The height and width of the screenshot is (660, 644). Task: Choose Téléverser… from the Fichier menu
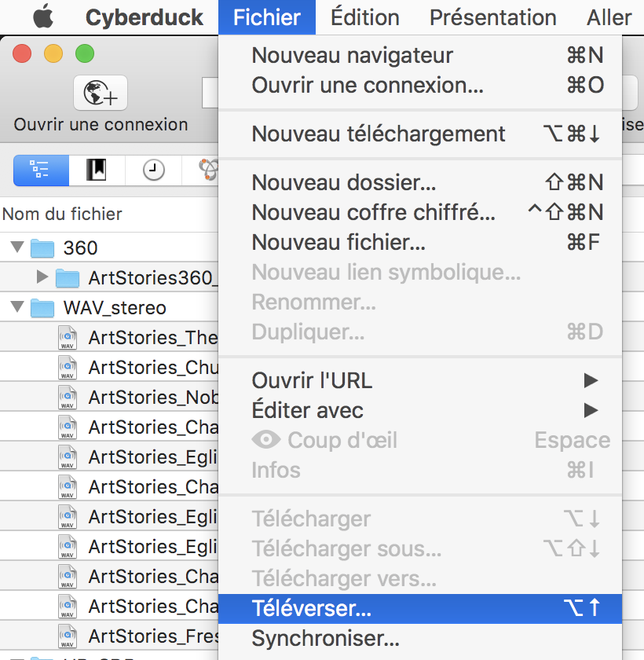tap(312, 607)
